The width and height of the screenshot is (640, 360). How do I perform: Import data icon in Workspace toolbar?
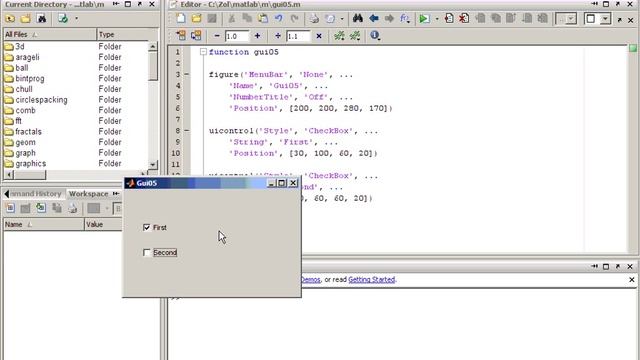point(41,208)
